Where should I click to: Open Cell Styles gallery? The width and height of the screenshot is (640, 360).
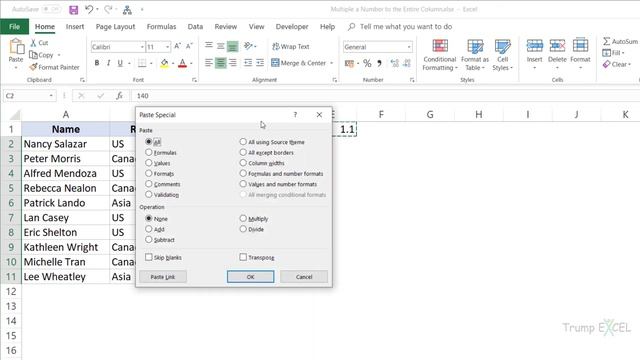(502, 55)
